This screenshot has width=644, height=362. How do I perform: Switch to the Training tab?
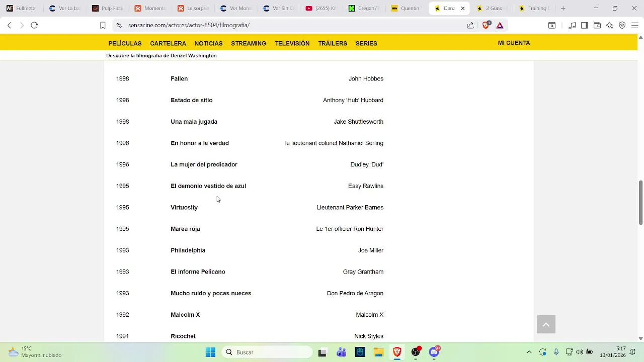pyautogui.click(x=535, y=8)
